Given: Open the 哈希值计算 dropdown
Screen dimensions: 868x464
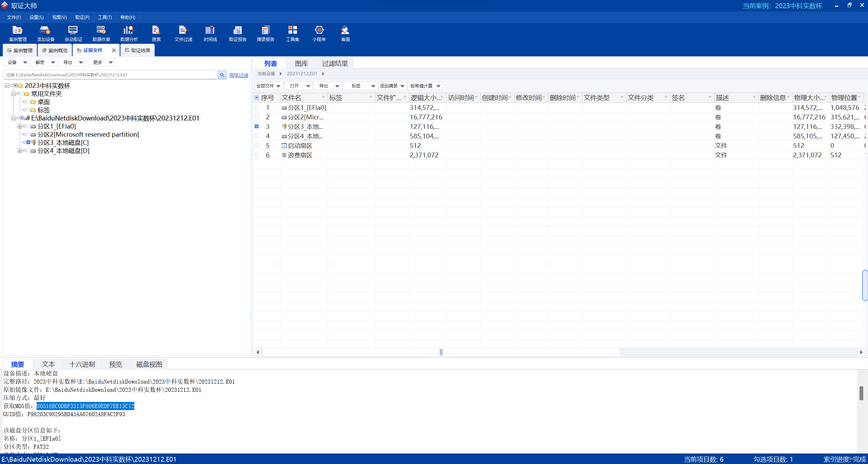Looking at the screenshot, I should pyautogui.click(x=425, y=86).
